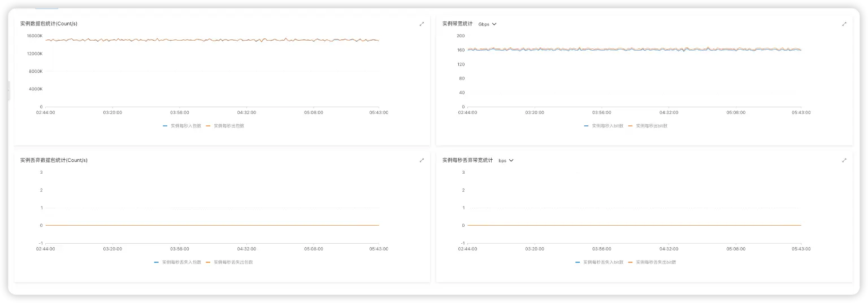
Task: Click the 4000K axis label
Action: point(36,89)
